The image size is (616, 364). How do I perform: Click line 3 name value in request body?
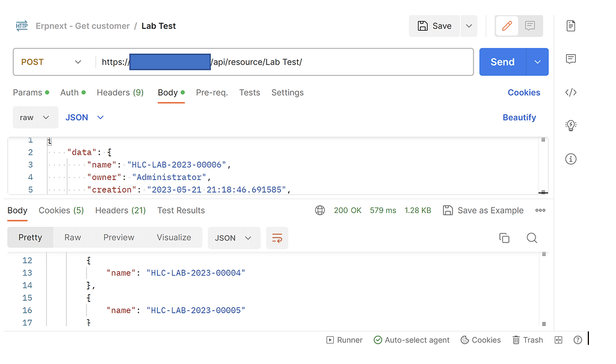point(176,165)
